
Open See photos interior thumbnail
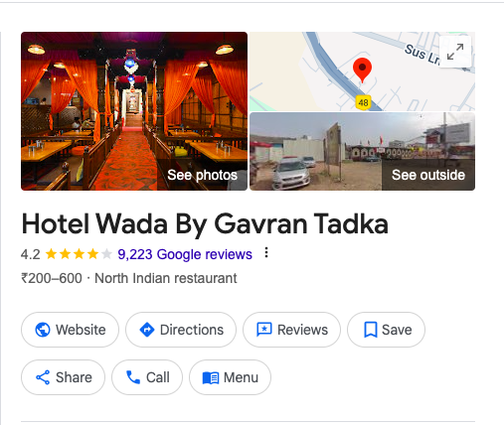134,111
